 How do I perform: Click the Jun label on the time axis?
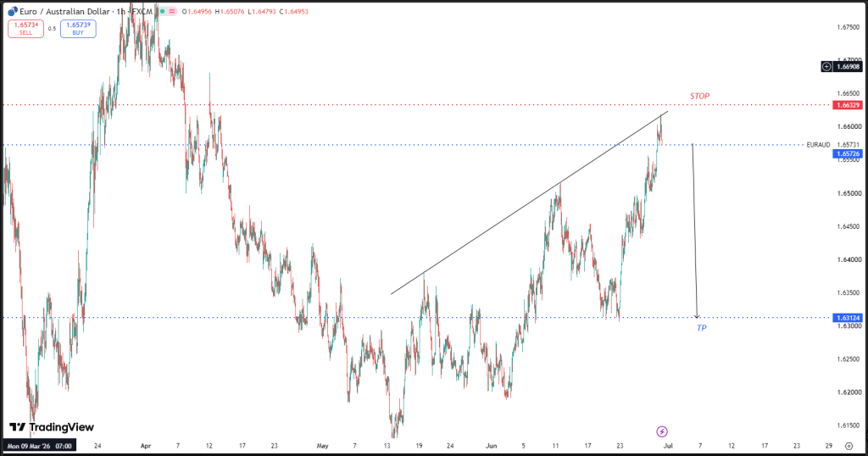[492, 446]
